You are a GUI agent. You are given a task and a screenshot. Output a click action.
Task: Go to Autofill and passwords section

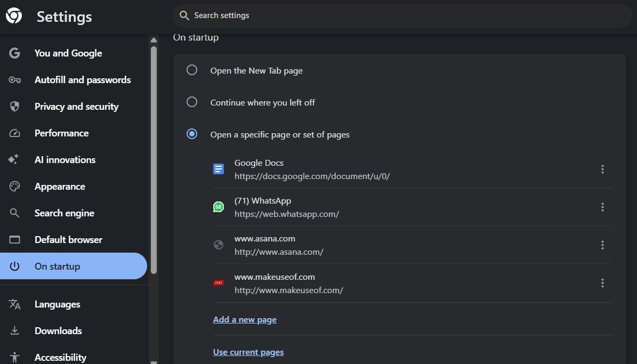point(82,80)
